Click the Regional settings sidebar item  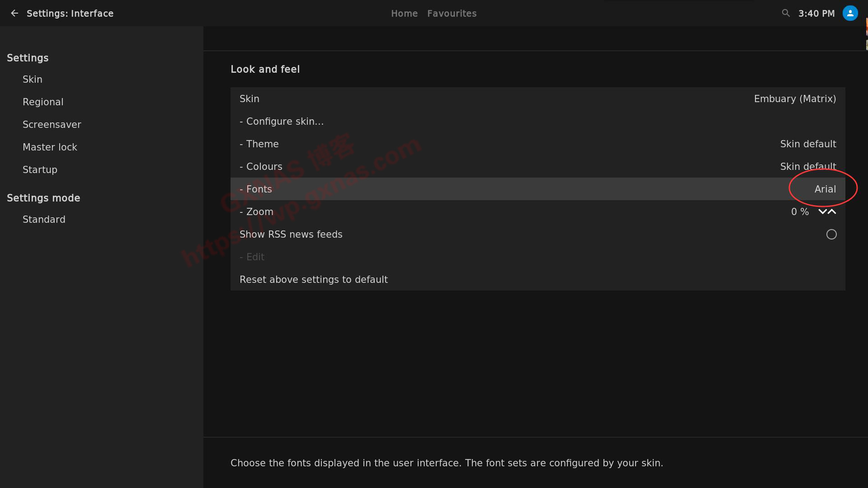tap(43, 101)
